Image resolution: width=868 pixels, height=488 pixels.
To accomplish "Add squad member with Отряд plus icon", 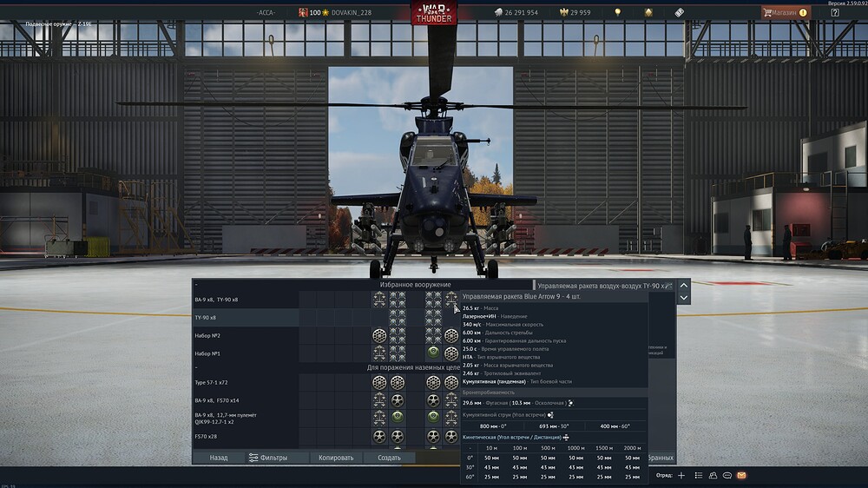I will tap(681, 475).
